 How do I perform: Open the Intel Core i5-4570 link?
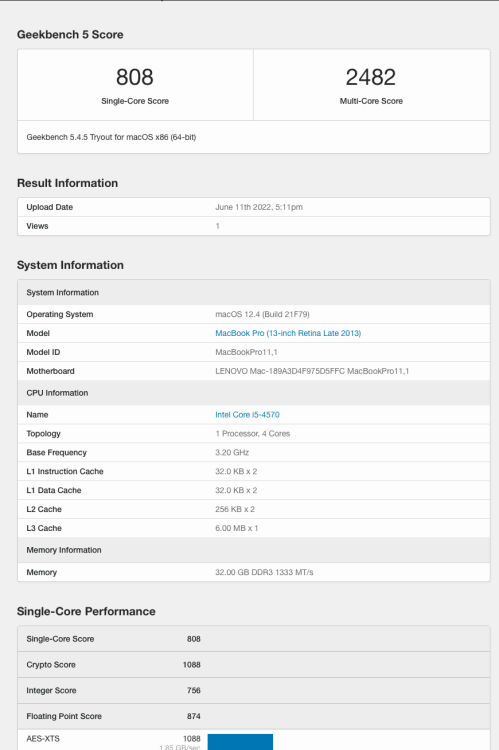247,415
